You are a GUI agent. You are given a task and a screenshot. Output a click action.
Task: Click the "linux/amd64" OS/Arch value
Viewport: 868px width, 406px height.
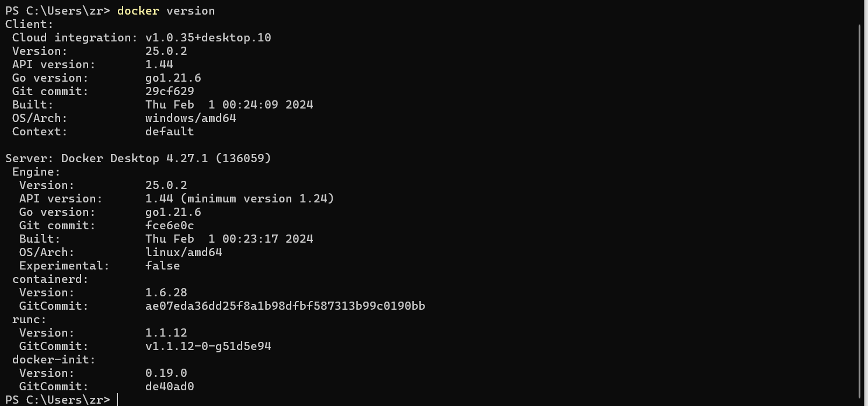(x=184, y=253)
